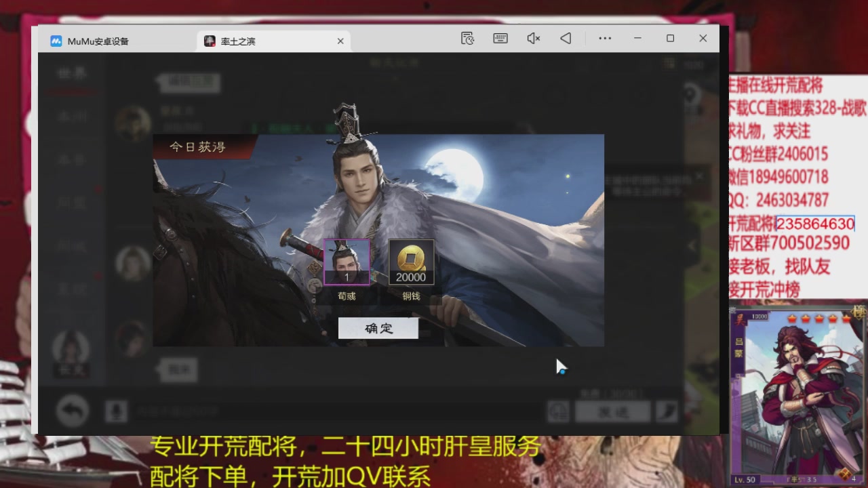This screenshot has height=488, width=868.
Task: Click the chat back arrow icon
Action: click(x=73, y=411)
